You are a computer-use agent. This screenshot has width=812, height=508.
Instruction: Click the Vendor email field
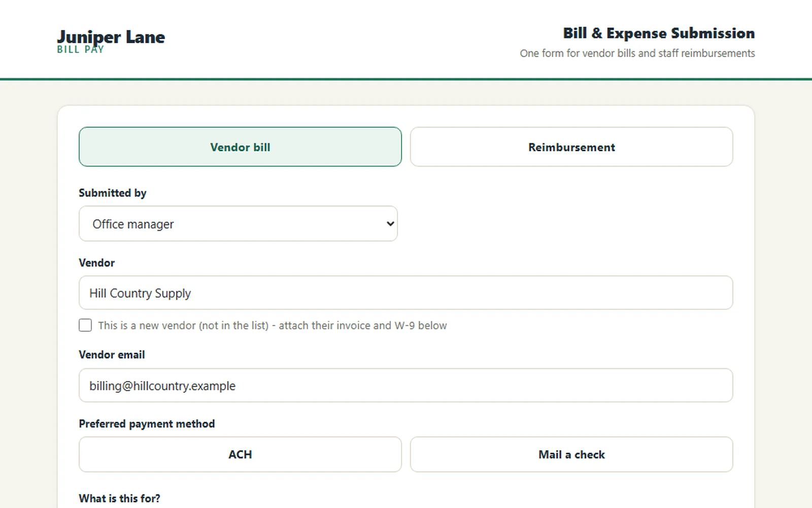point(405,385)
